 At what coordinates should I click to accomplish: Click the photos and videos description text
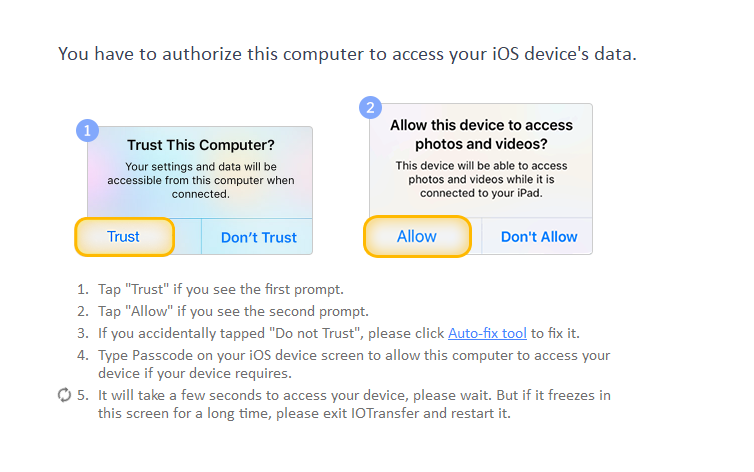click(x=481, y=179)
